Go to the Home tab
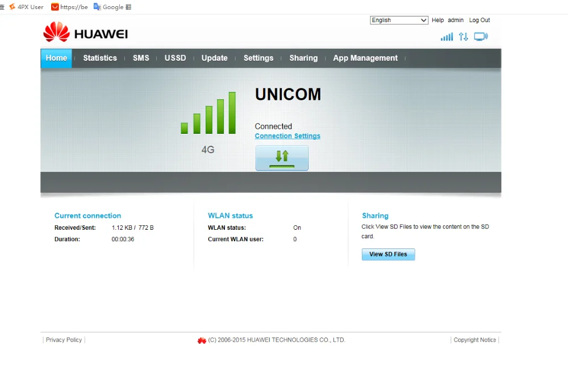The image size is (568, 392). point(56,58)
